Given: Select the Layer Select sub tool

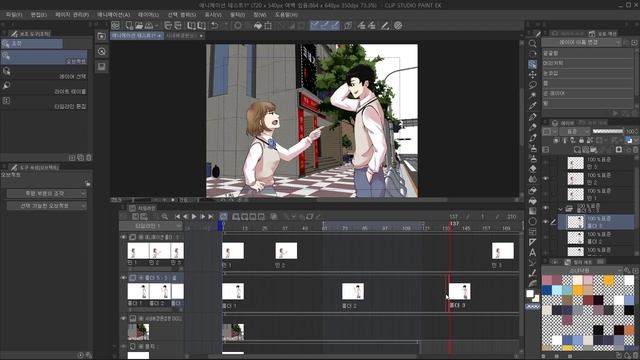Looking at the screenshot, I should point(44,73).
